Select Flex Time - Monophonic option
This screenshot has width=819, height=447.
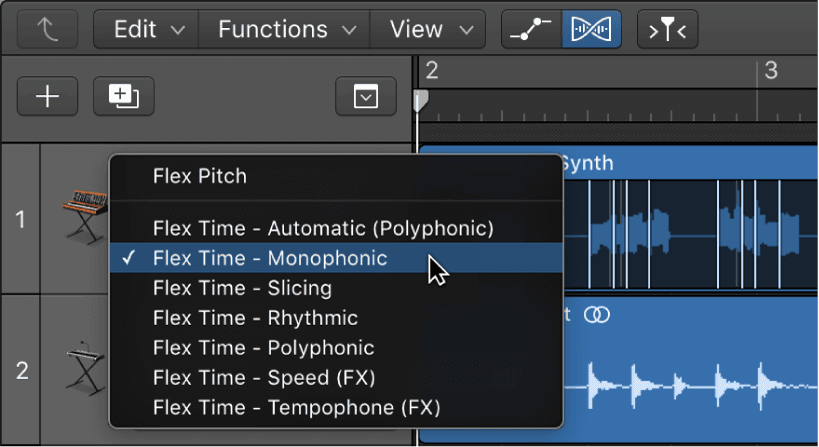tap(336, 258)
